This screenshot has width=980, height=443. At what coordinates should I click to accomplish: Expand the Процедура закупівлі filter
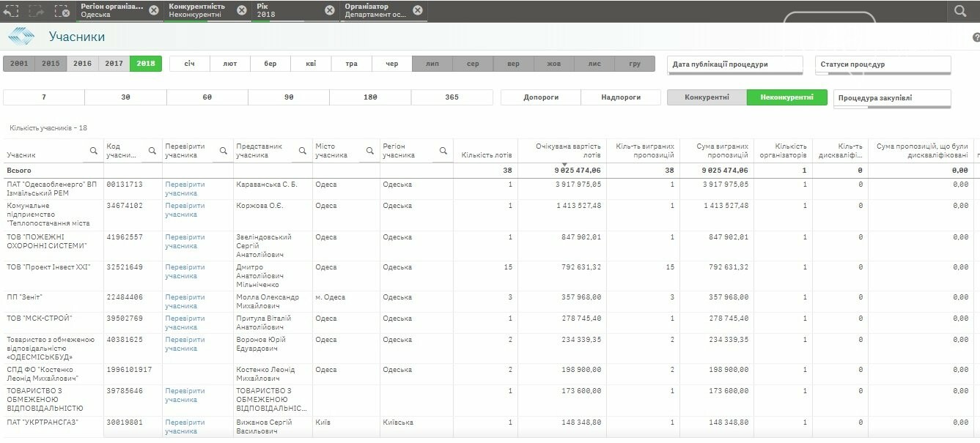click(891, 98)
